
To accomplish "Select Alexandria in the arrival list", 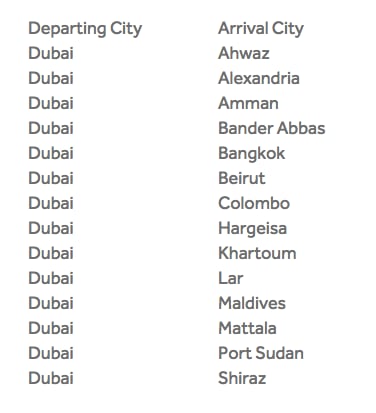I will point(259,78).
